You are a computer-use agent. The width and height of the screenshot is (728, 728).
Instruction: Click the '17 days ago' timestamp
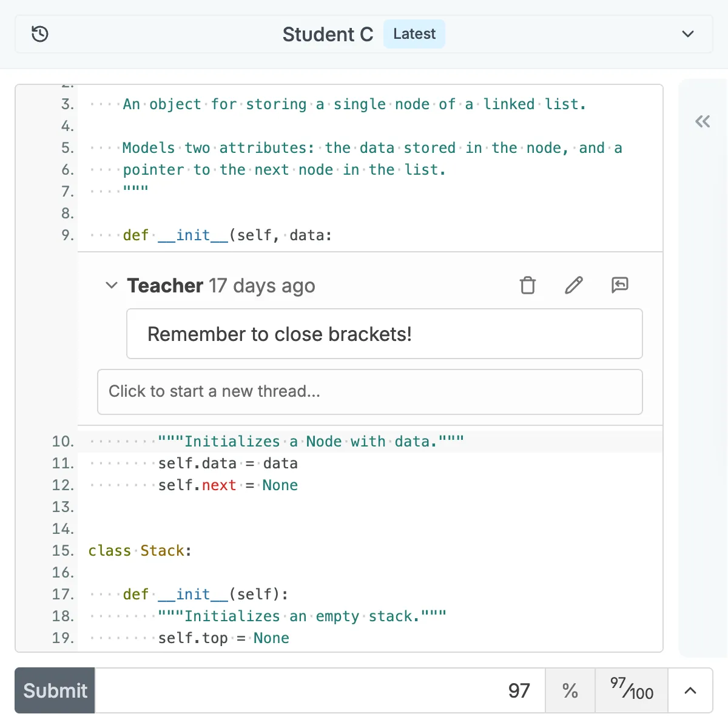point(262,285)
